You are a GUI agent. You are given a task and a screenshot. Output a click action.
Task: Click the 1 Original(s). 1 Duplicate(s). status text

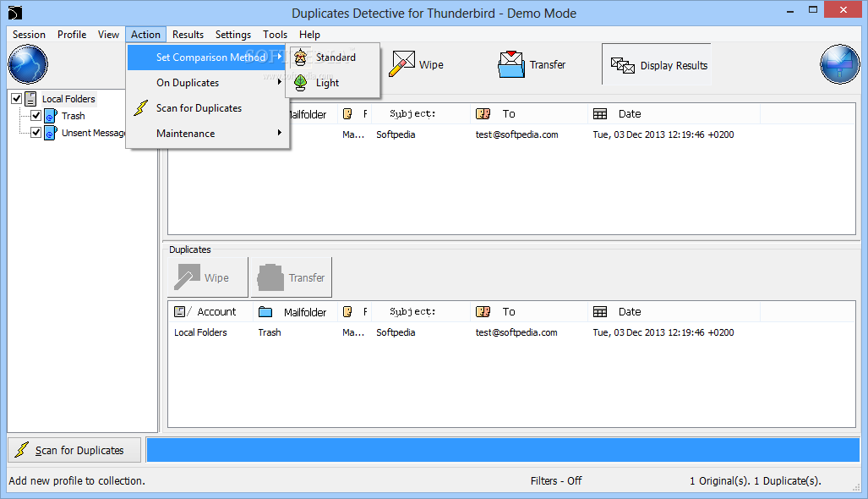(755, 480)
